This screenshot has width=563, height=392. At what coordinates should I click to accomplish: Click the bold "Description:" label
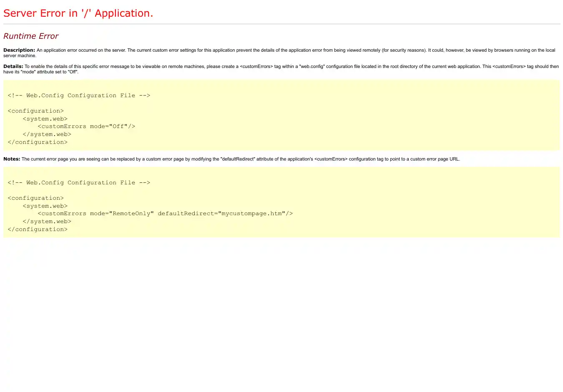[19, 50]
